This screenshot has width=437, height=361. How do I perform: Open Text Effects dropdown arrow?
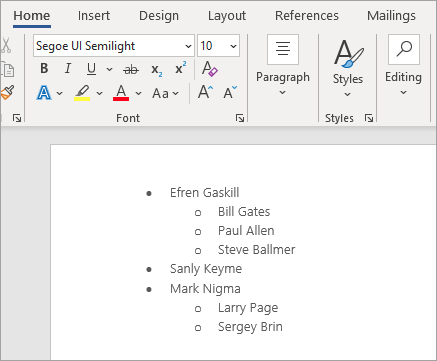[60, 93]
